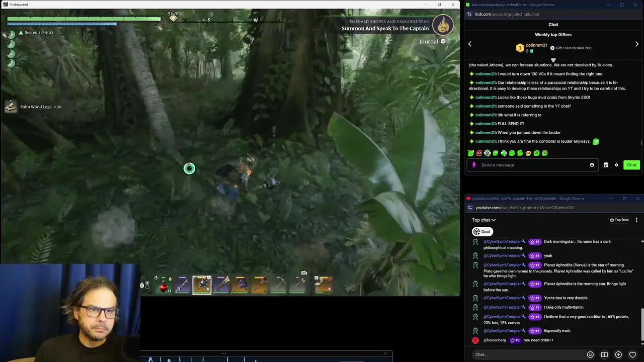Click the Palm Wood Logs pickup notification
Image resolution: width=644 pixels, height=362 pixels.
click(33, 107)
